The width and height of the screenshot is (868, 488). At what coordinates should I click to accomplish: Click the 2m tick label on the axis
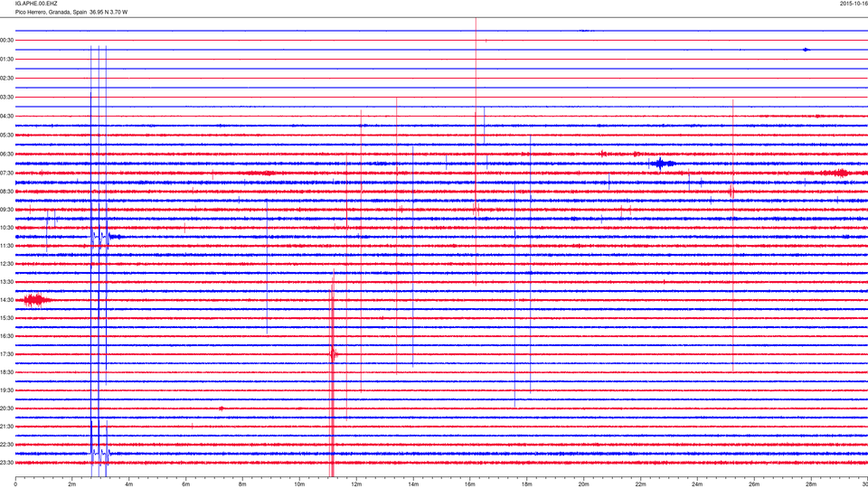click(72, 484)
